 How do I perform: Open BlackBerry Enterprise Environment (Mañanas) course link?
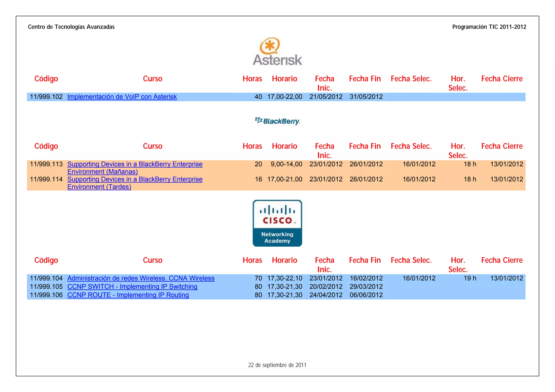135,164
